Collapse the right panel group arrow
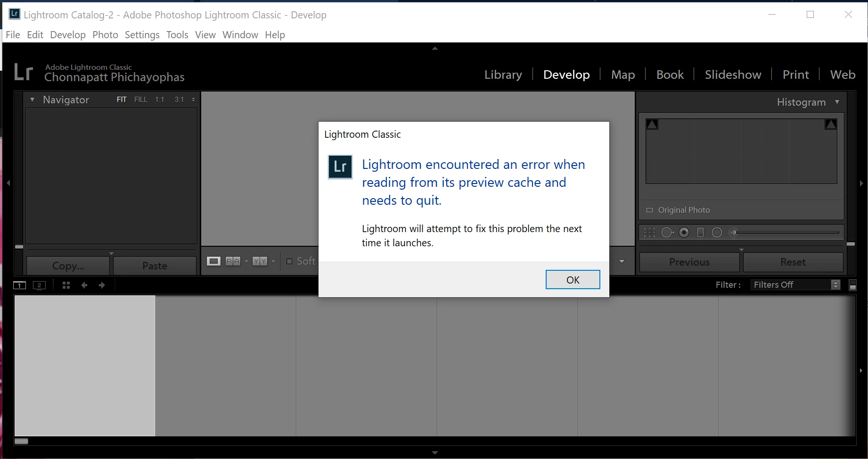This screenshot has width=868, height=459. [861, 183]
